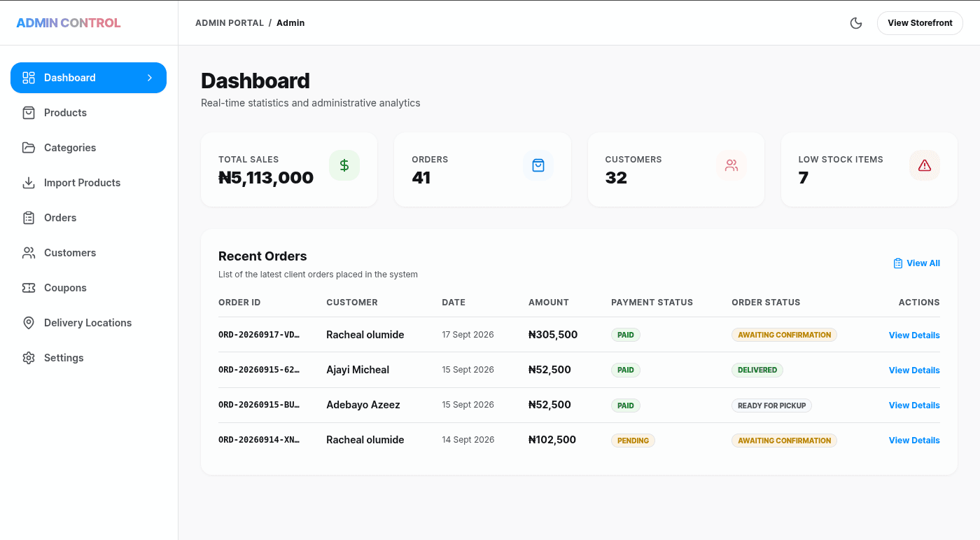This screenshot has height=540, width=980.
Task: Click the PENDING payment badge
Action: (x=633, y=441)
